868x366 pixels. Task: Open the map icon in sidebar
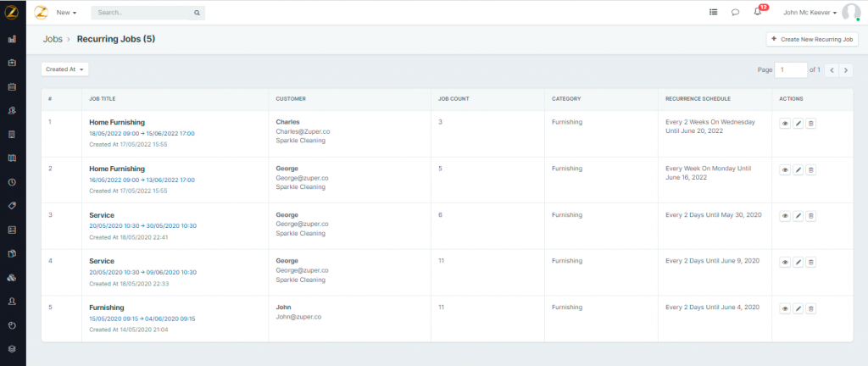click(12, 158)
